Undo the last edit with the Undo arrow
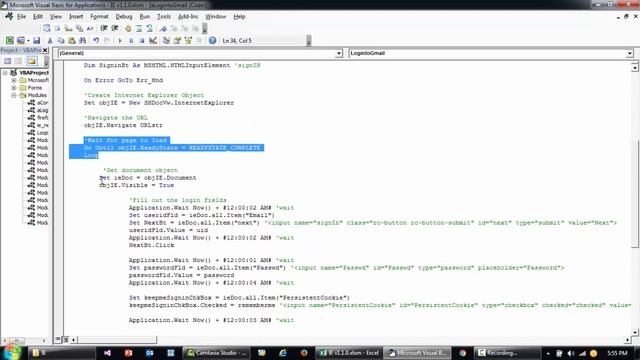Viewport: 640px width, 360px height. [x=96, y=40]
